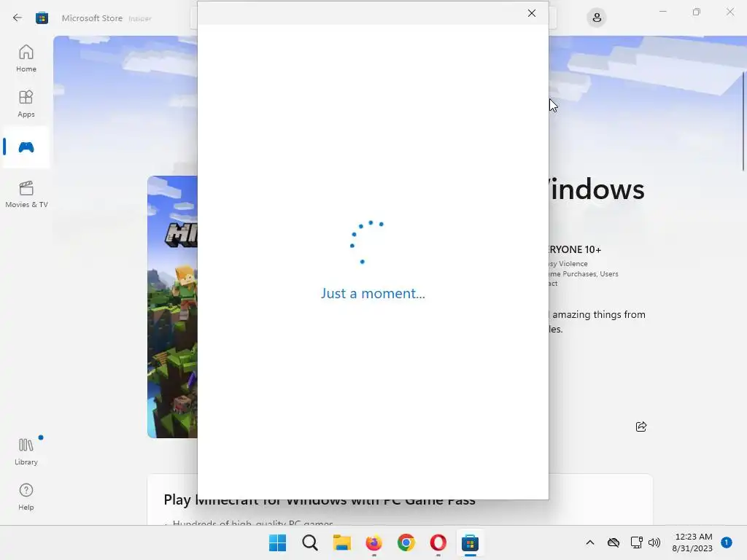Click the Minecraft cover art thumbnail
This screenshot has height=560, width=747.
[172, 307]
